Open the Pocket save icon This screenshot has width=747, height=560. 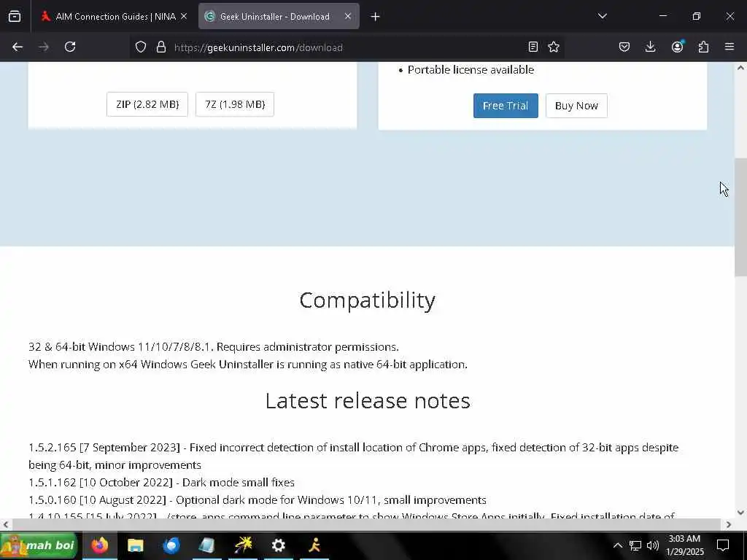(x=624, y=47)
